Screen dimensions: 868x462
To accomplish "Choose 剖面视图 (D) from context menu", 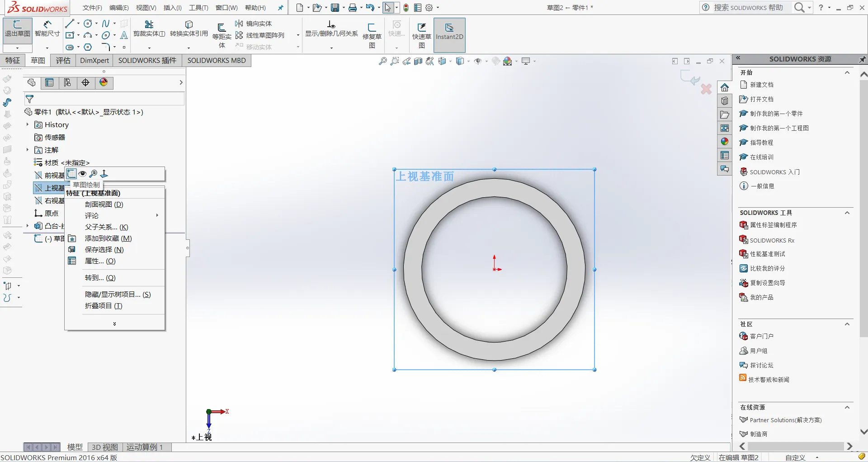I will [104, 205].
